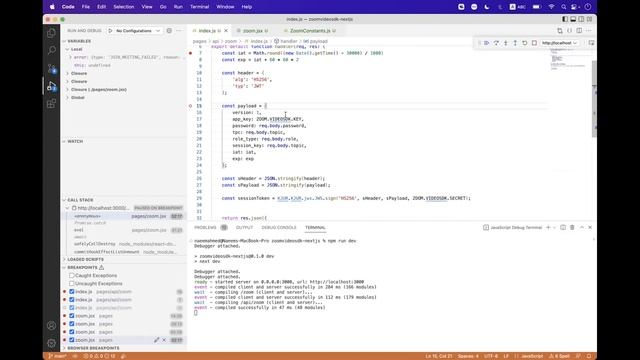Toggle the line 15 breakpoint in gutter
Viewport: 640px width, 360px height.
(191, 106)
